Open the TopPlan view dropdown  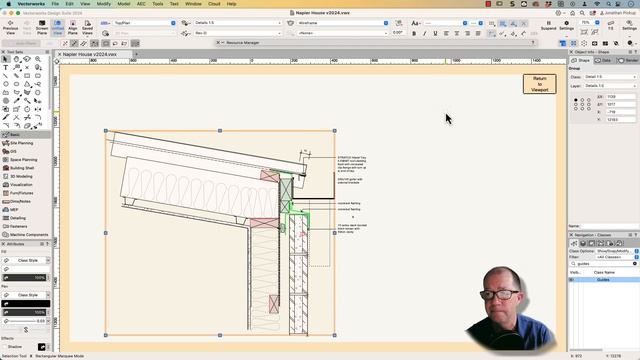(144, 23)
